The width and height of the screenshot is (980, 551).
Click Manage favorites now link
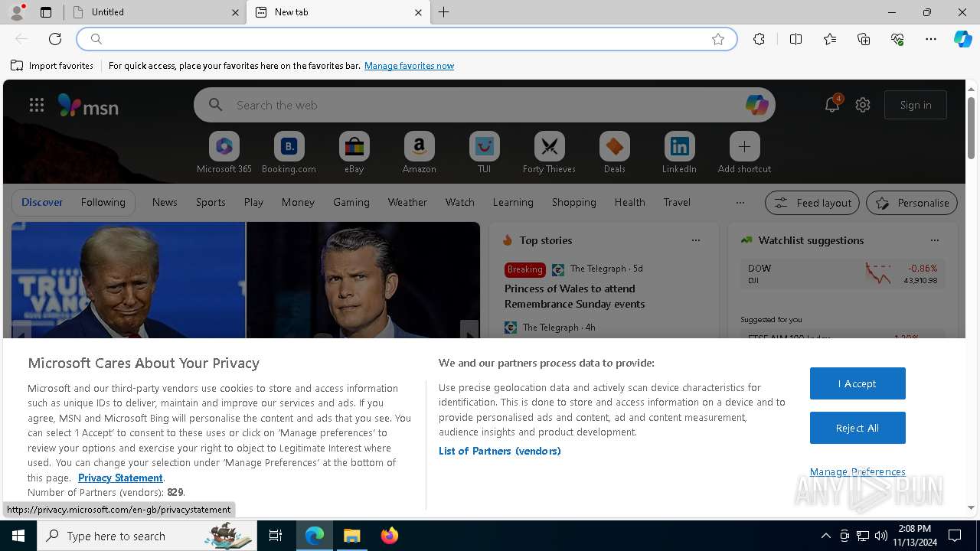[409, 66]
